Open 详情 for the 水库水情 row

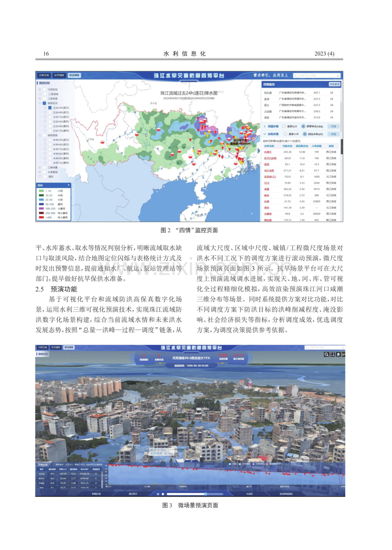coord(334,134)
